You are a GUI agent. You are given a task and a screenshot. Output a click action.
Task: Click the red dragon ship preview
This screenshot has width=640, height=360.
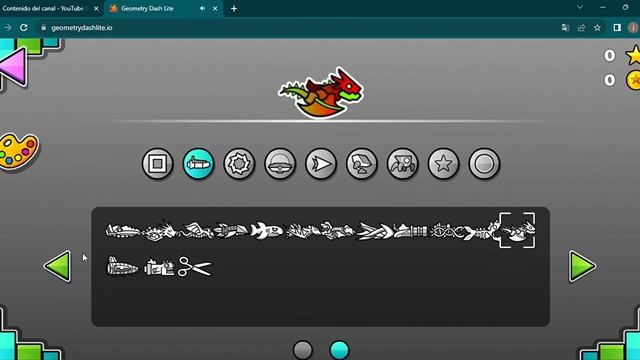pyautogui.click(x=321, y=92)
